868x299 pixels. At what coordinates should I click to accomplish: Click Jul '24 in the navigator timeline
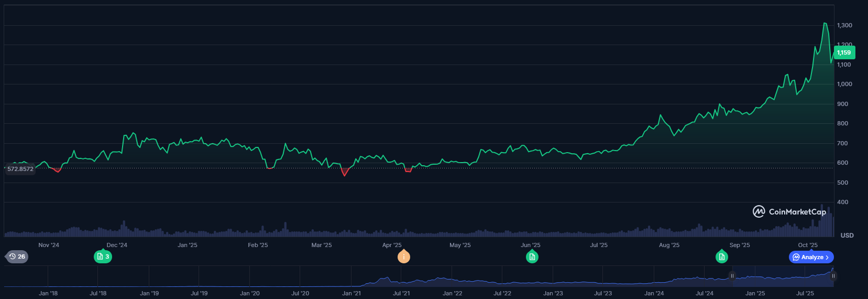tap(705, 293)
